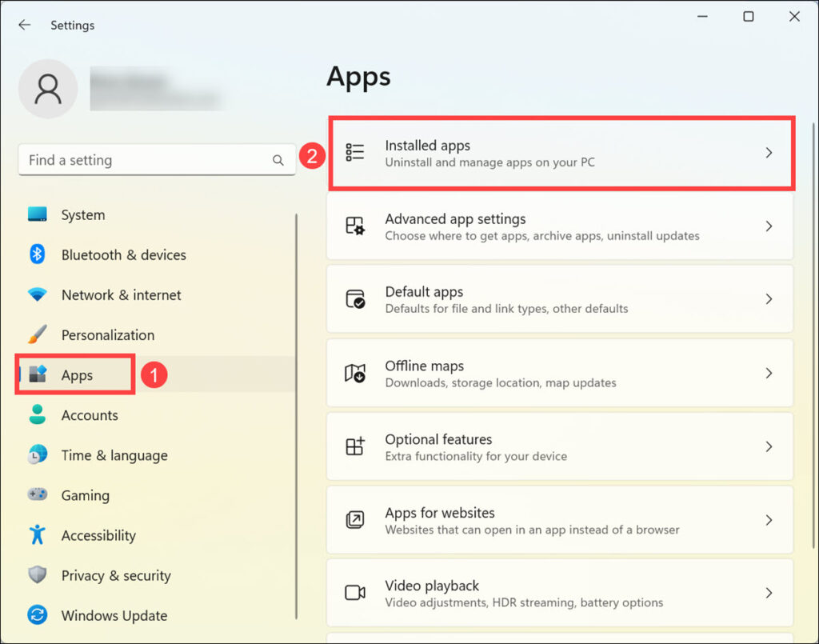This screenshot has height=644, width=819.
Task: Click the Apps for websites icon
Action: 354,519
